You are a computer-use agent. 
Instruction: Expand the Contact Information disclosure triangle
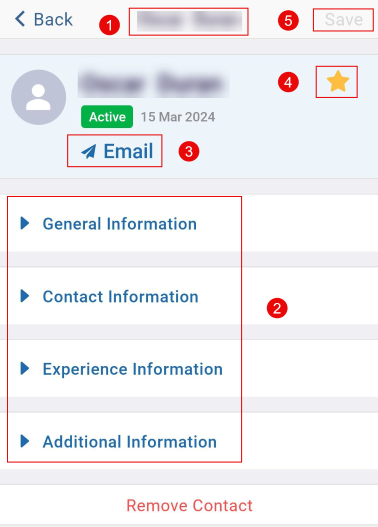pos(25,296)
